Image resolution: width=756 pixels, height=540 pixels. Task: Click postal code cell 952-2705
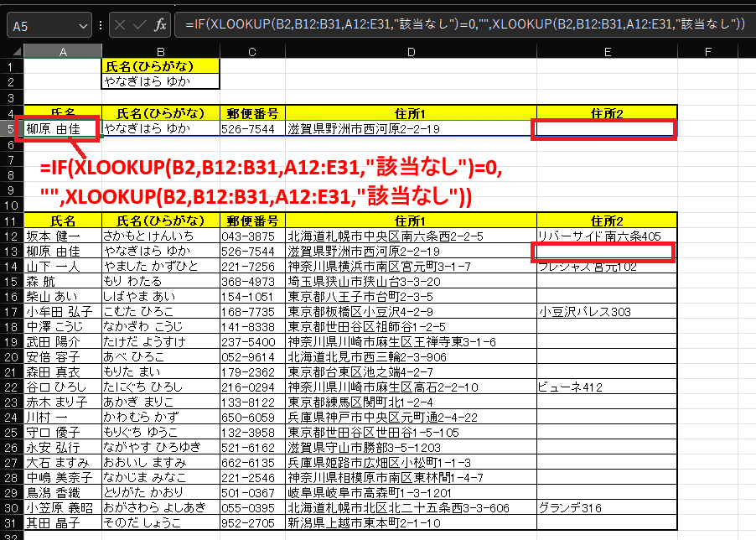tap(252, 523)
